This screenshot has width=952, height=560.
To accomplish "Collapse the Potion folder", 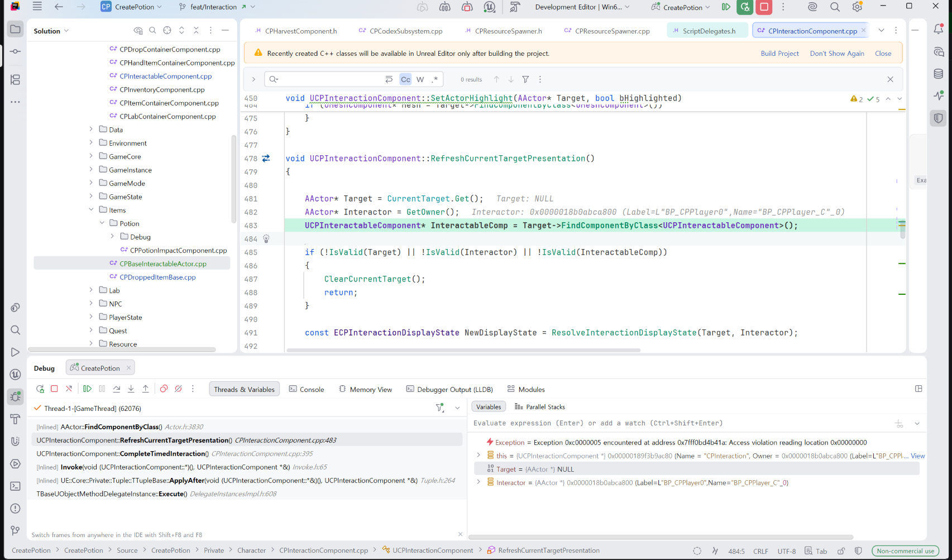I will pyautogui.click(x=102, y=223).
